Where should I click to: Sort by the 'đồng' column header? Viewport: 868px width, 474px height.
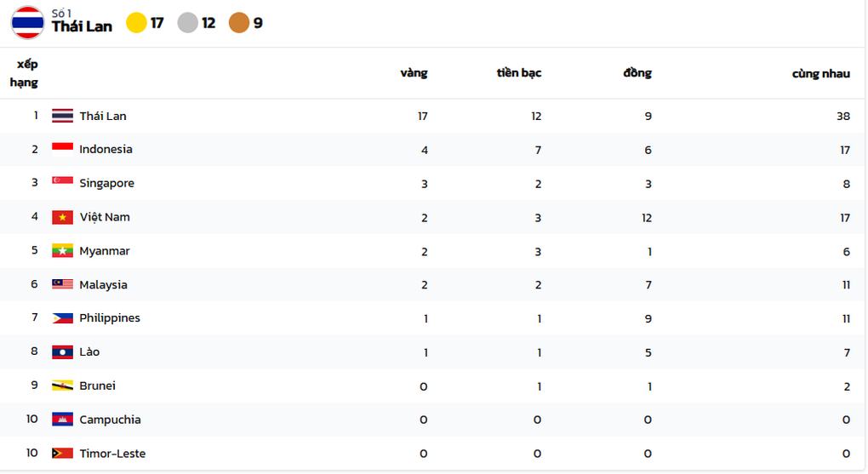point(637,73)
